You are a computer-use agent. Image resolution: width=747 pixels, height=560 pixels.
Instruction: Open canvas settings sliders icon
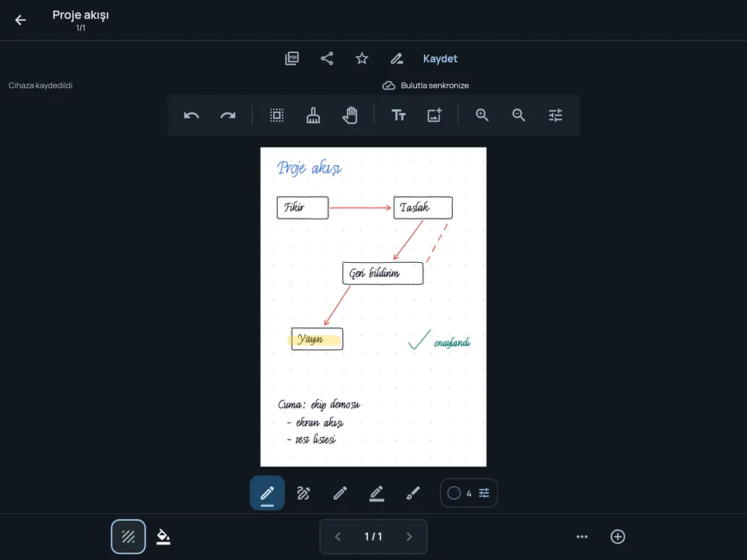coord(555,115)
